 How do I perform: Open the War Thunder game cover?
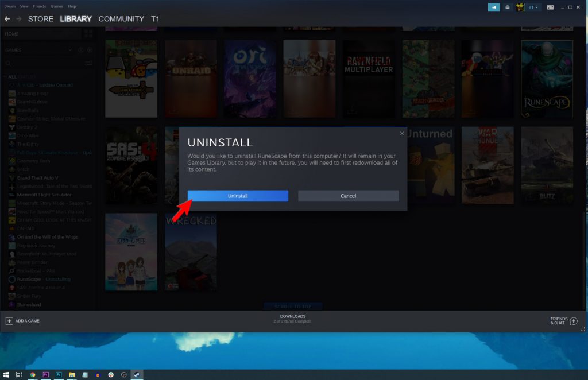click(x=488, y=165)
